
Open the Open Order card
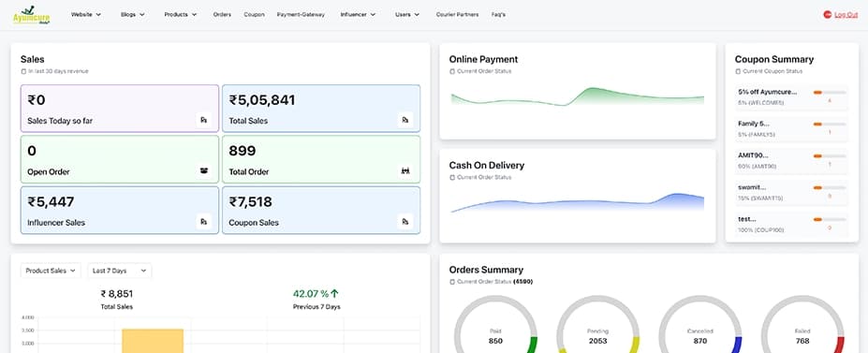(120, 159)
